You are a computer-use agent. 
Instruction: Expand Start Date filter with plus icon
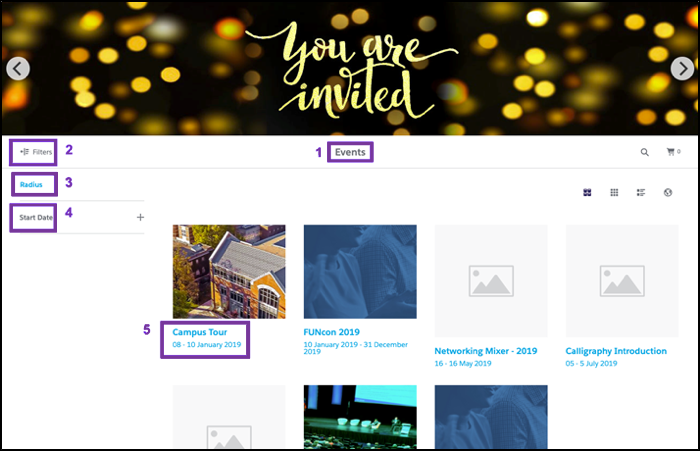[140, 217]
